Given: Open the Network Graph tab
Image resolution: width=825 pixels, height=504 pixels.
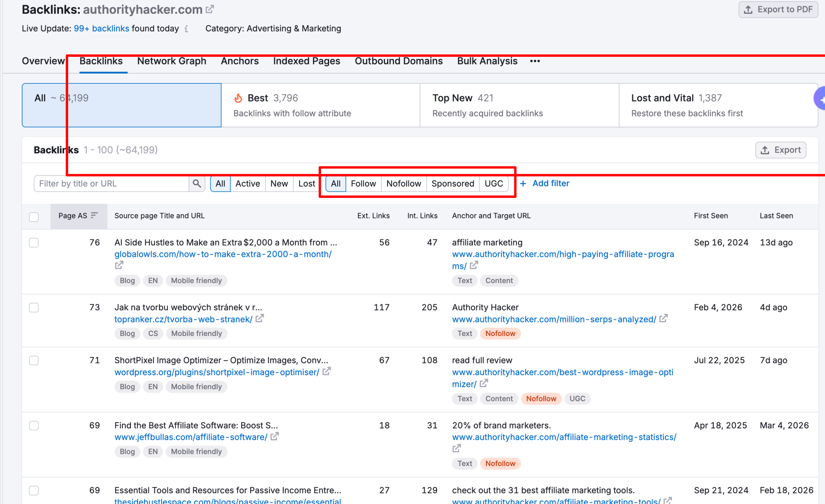Looking at the screenshot, I should coord(172,61).
